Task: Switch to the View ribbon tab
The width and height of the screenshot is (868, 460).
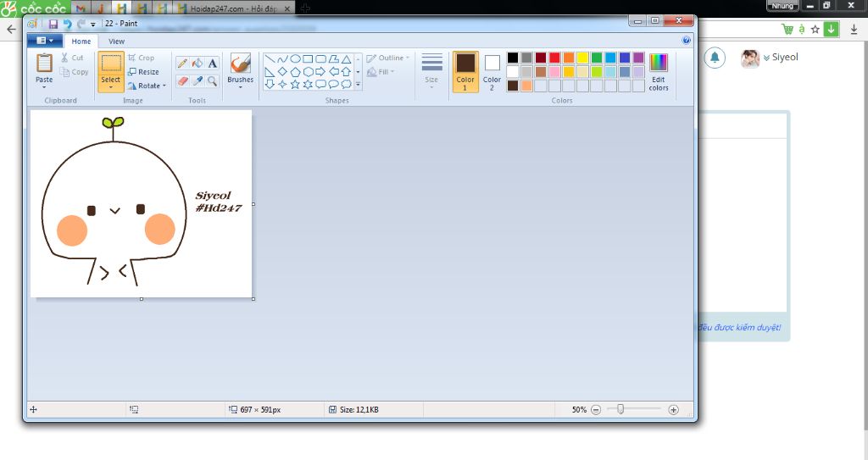Action: pyautogui.click(x=116, y=41)
